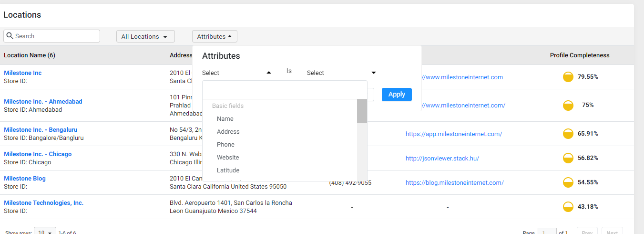This screenshot has height=234, width=644.
Task: Collapse the Attributes filter dropdown
Action: click(215, 36)
